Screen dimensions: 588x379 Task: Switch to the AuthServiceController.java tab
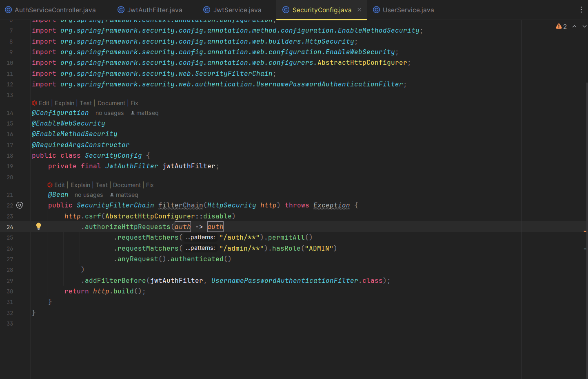pyautogui.click(x=50, y=10)
